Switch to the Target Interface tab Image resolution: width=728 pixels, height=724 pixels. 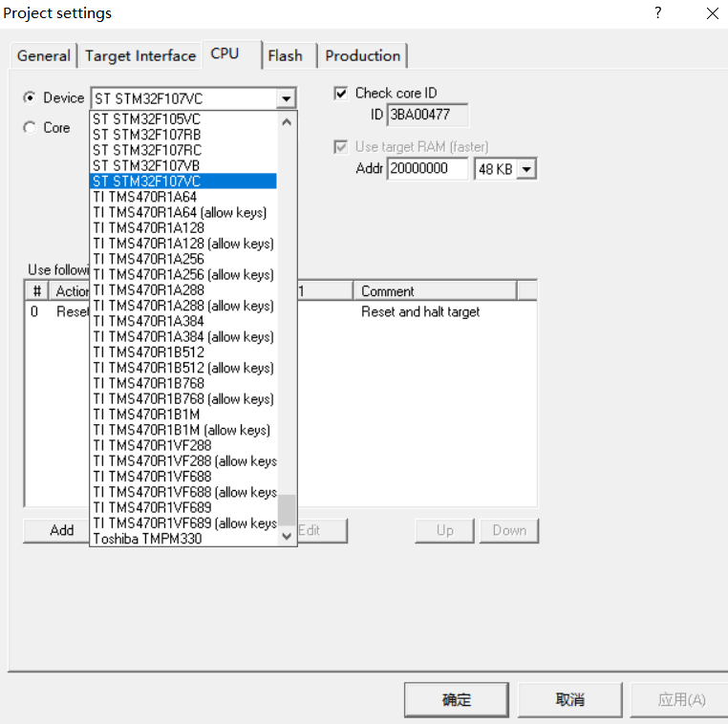point(140,55)
